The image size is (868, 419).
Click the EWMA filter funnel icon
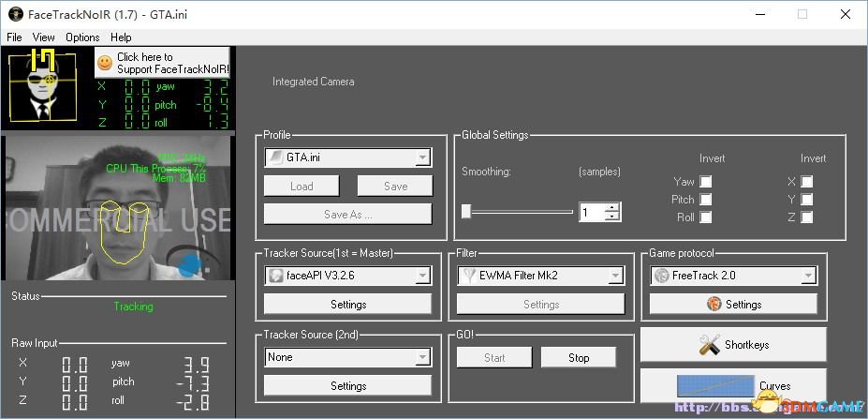click(x=468, y=276)
